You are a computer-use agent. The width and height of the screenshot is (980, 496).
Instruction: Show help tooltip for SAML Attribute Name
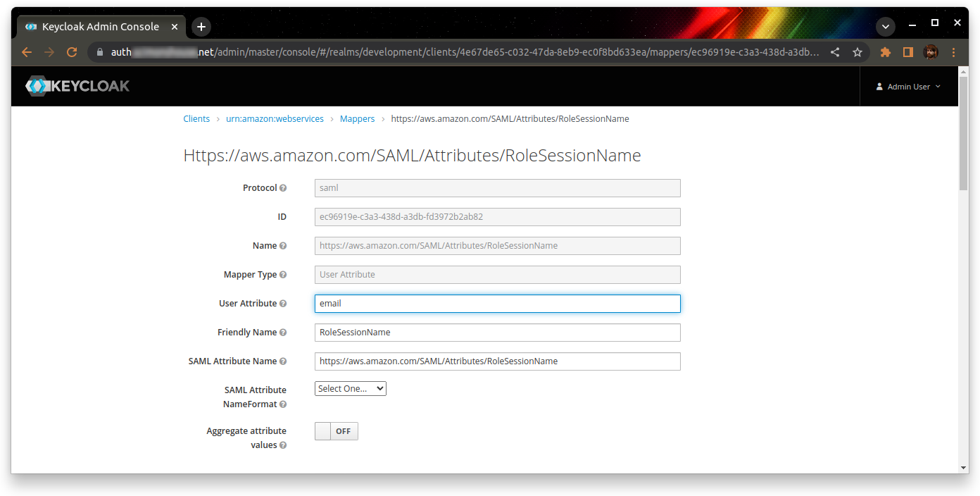coord(283,361)
